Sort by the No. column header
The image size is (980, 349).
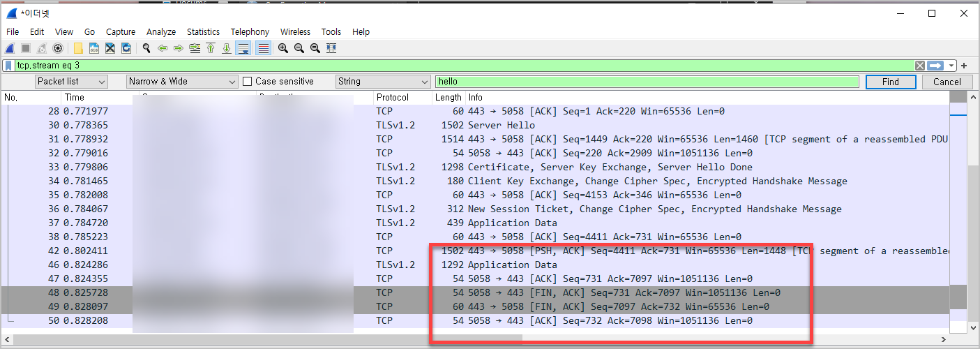[31, 97]
